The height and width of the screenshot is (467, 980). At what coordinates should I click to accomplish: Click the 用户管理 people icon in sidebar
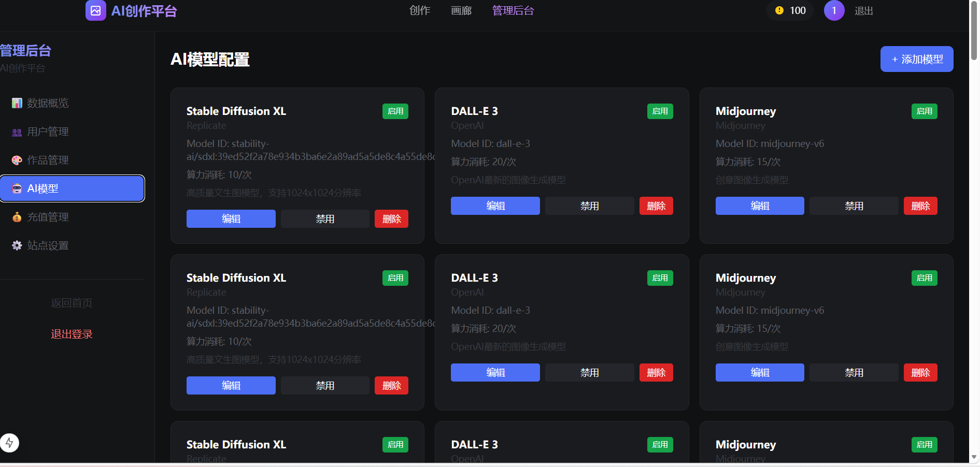point(17,132)
